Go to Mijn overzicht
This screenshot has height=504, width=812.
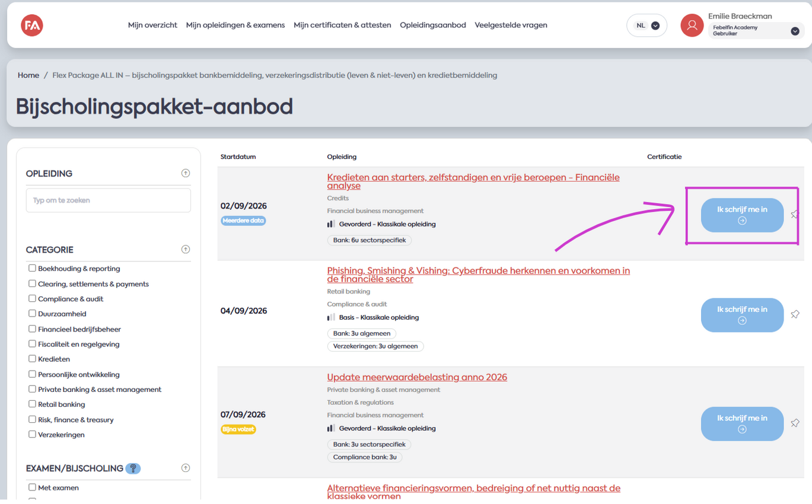click(x=152, y=25)
